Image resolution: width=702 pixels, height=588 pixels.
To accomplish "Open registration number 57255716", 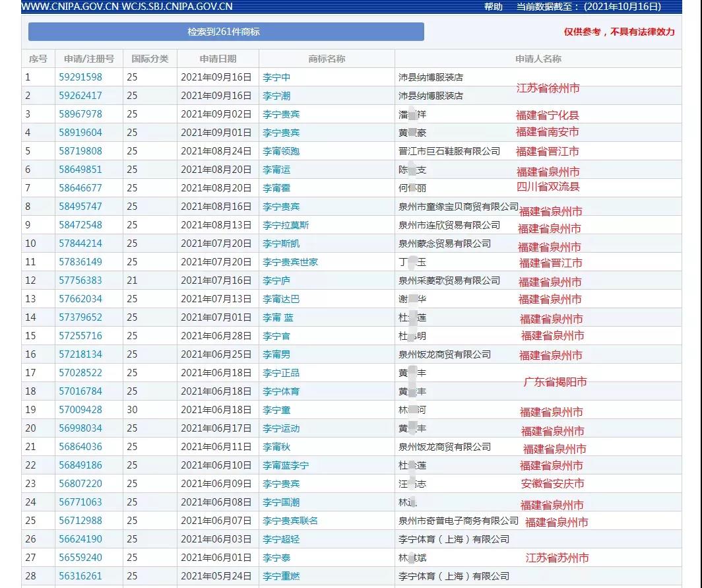I will (80, 335).
